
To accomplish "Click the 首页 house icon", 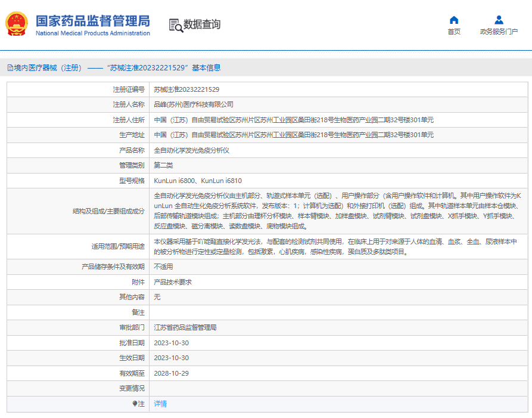I will click(454, 20).
